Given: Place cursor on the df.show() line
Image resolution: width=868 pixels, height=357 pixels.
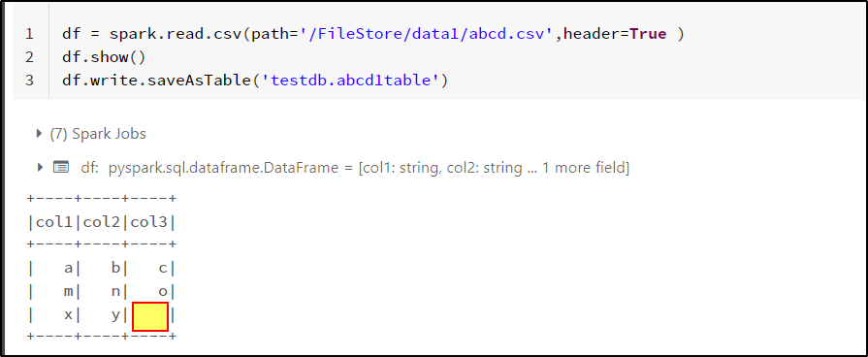Looking at the screenshot, I should click(104, 57).
